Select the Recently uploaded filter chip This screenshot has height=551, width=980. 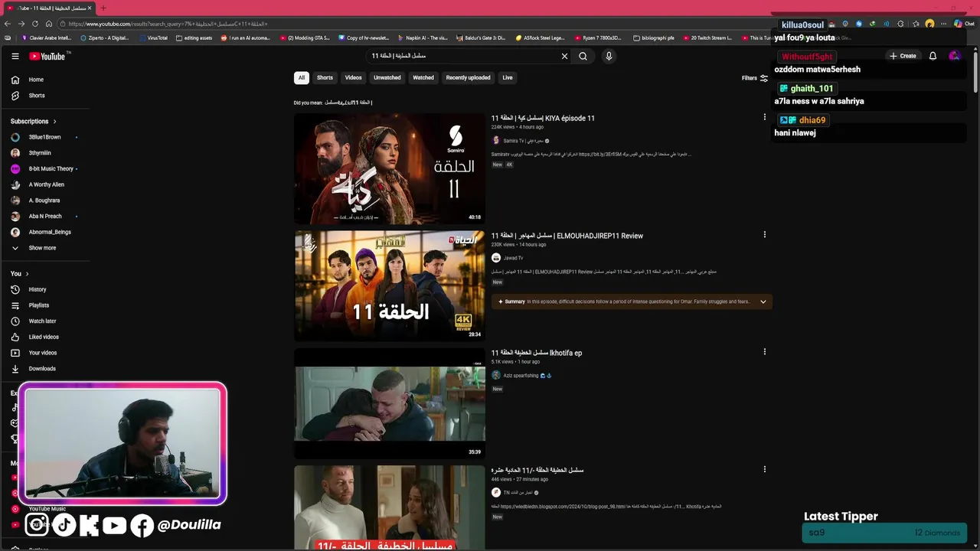coord(469,77)
